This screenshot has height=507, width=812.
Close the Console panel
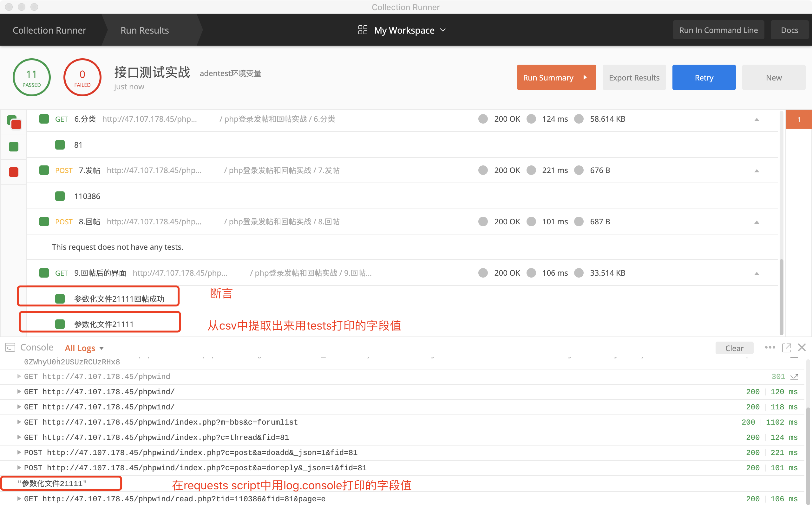coord(802,347)
